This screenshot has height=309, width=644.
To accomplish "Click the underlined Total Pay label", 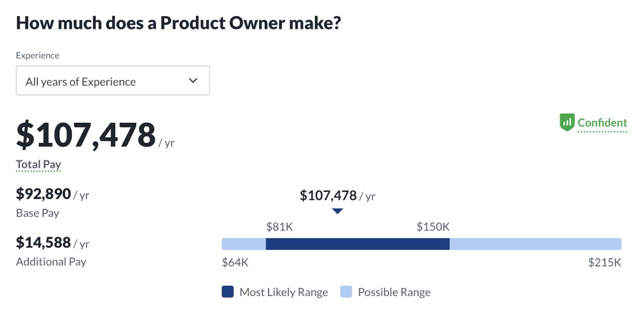I will point(38,164).
